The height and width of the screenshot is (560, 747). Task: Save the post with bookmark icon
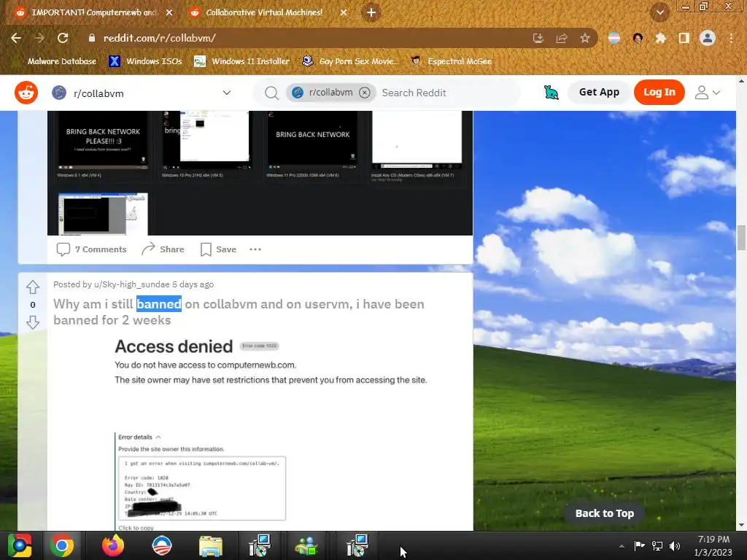pyautogui.click(x=219, y=249)
